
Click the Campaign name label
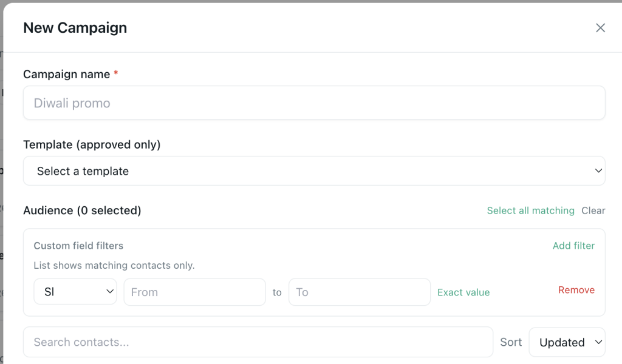pyautogui.click(x=67, y=74)
